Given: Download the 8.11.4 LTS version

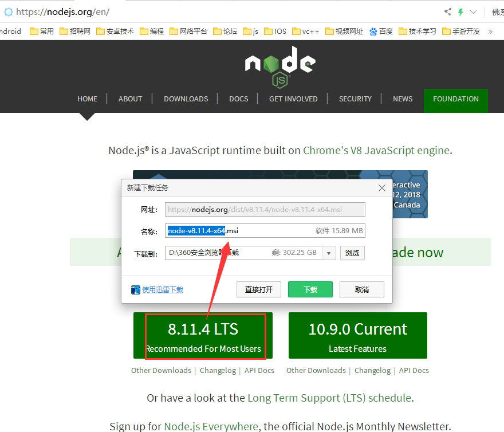Looking at the screenshot, I should click(x=203, y=336).
